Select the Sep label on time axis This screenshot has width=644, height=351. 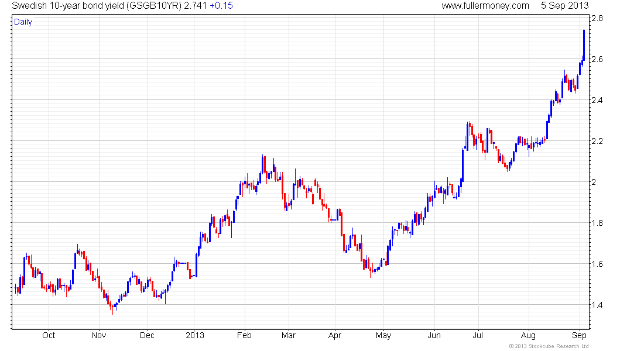pyautogui.click(x=578, y=335)
